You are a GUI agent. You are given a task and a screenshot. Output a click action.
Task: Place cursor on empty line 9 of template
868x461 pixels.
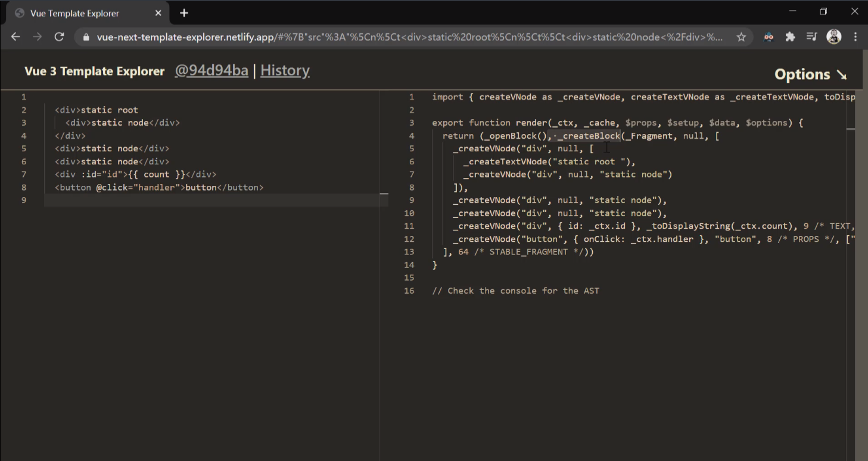216,200
